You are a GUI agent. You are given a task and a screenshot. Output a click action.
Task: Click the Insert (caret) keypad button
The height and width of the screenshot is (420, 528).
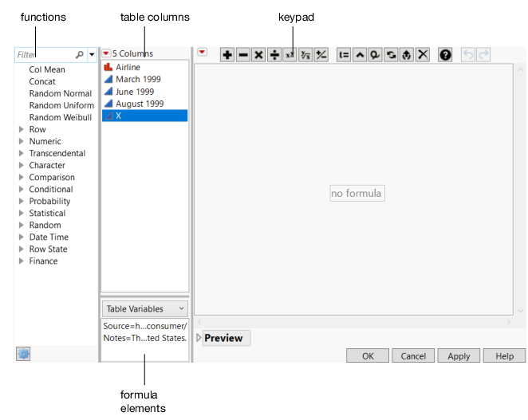click(360, 54)
